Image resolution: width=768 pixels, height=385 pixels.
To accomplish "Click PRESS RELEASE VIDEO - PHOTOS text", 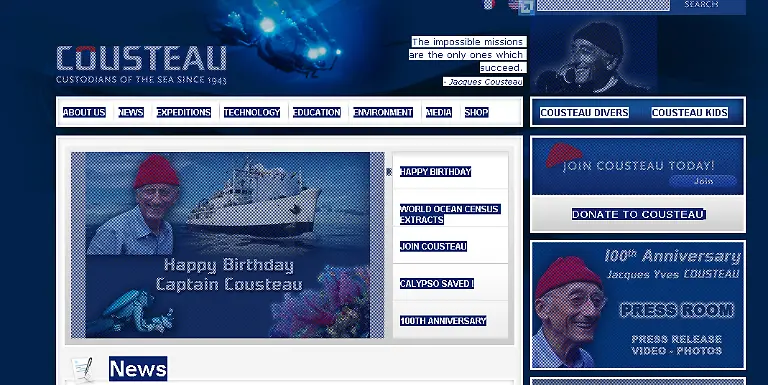I will click(x=676, y=345).
